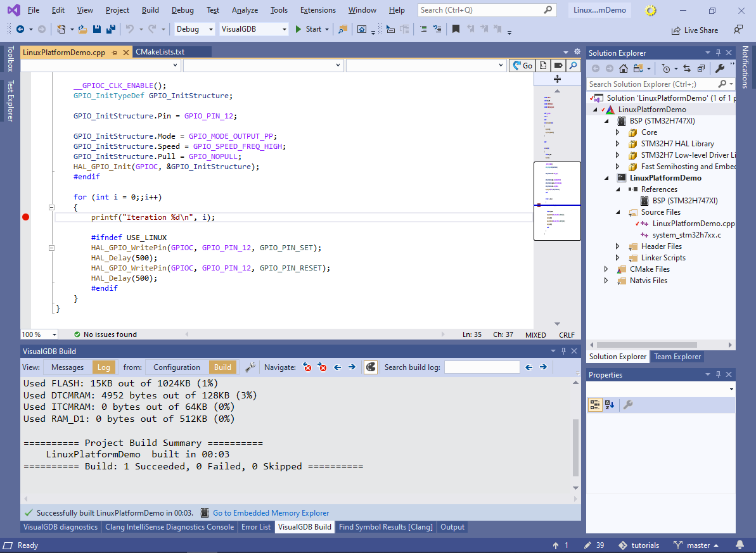Screen dimensions: 756x553
Task: Switch to the CMakeLists.txt tab
Action: [x=160, y=52]
